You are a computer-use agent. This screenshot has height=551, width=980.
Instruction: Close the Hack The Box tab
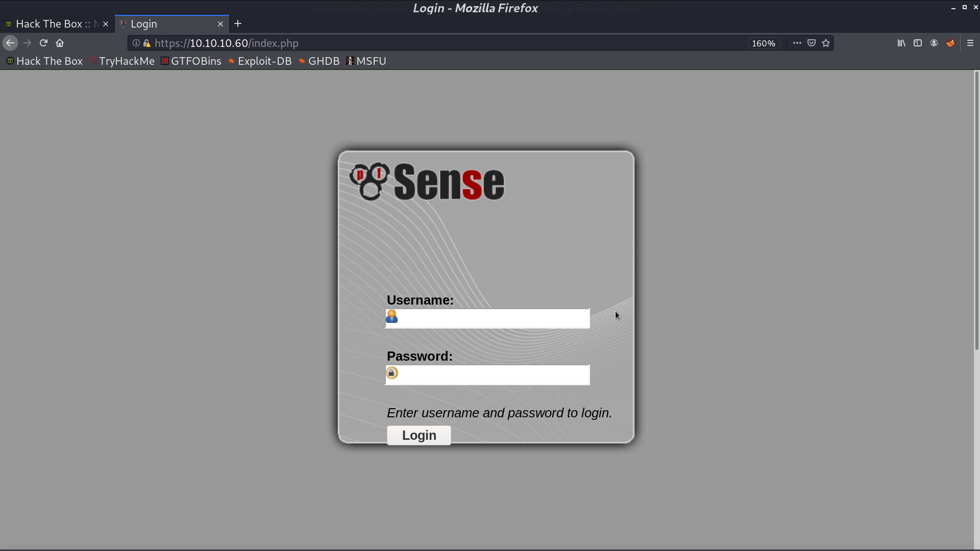(x=106, y=24)
